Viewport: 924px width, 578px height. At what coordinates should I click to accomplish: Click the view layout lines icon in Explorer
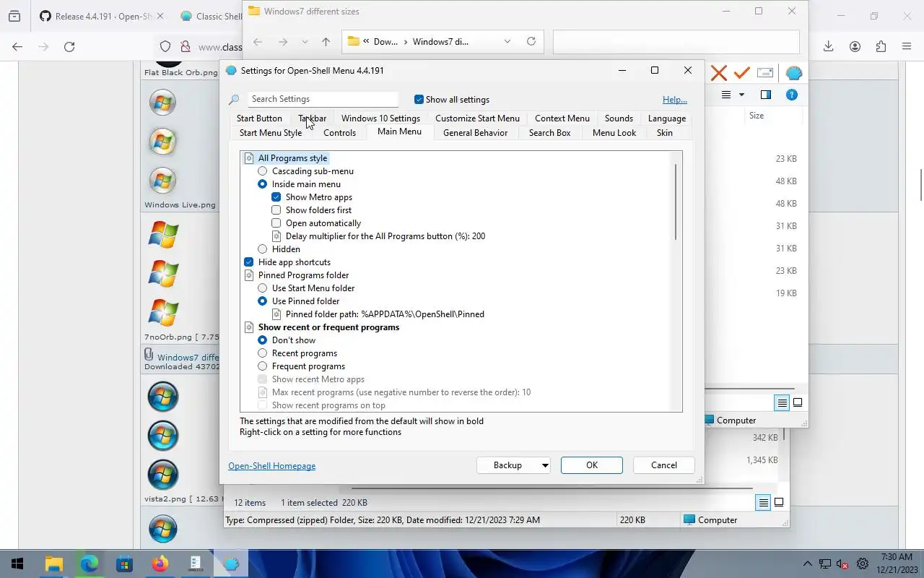click(726, 95)
